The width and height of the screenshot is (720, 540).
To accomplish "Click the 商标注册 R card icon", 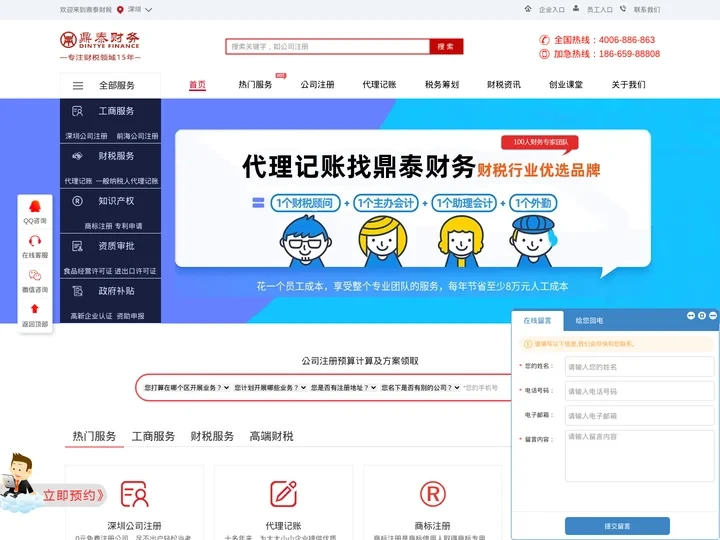I will tap(433, 494).
